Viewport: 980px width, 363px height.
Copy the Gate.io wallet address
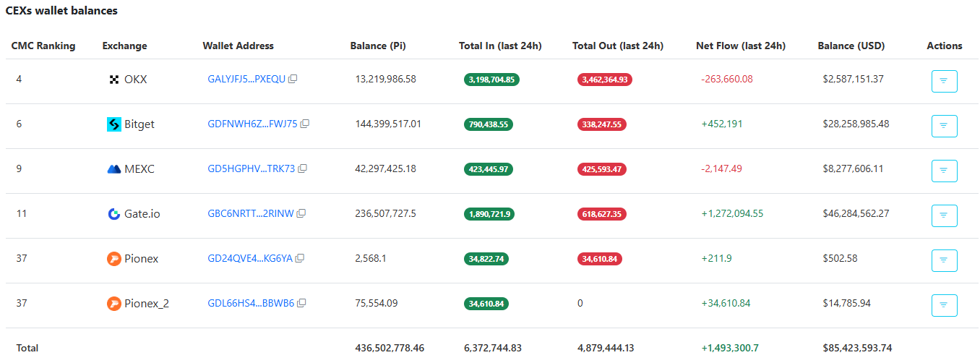click(301, 214)
